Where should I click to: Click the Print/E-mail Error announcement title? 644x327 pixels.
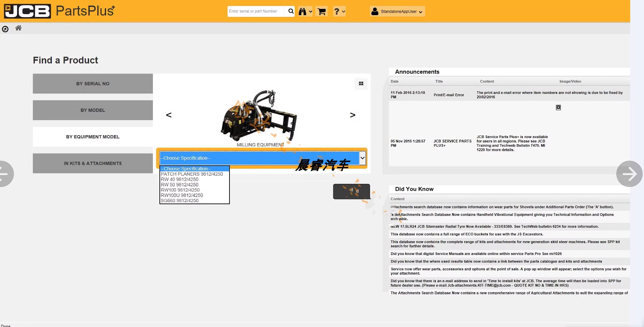449,95
